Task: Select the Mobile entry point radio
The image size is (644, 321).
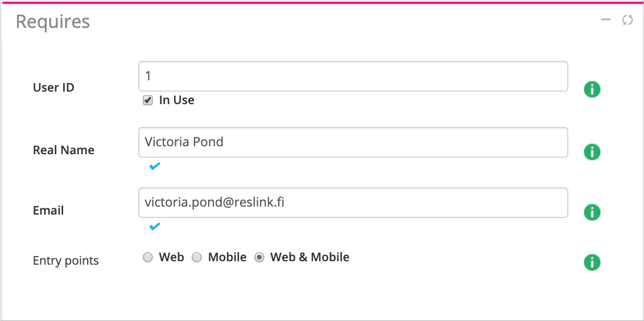Action: click(197, 258)
